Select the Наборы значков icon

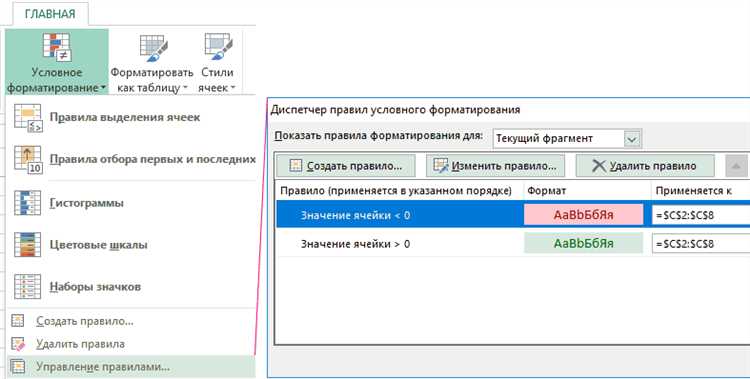tap(27, 286)
